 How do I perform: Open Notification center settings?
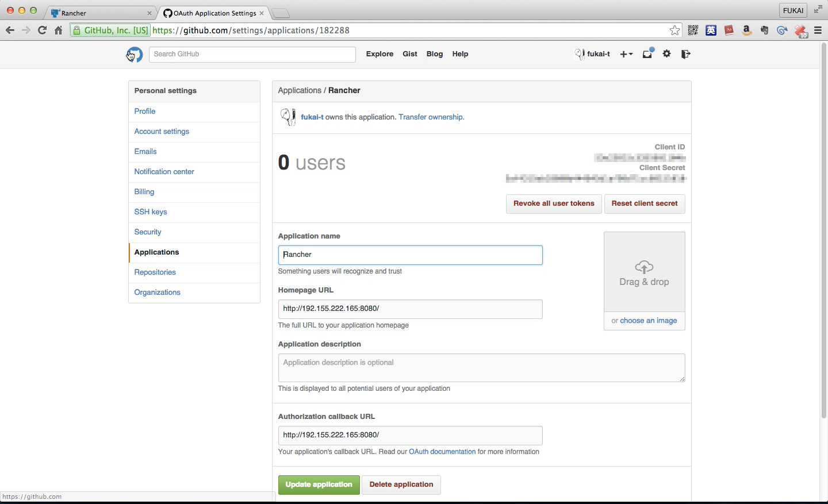[x=194, y=172]
